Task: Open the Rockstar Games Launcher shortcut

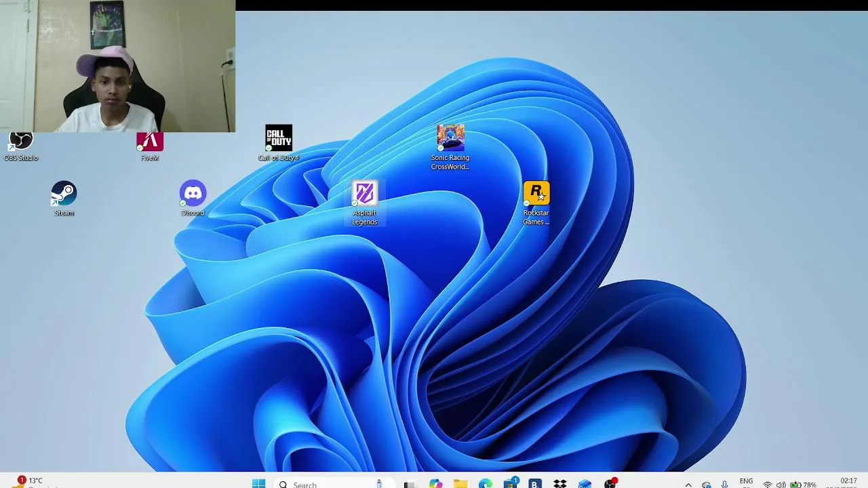Action: [x=536, y=203]
